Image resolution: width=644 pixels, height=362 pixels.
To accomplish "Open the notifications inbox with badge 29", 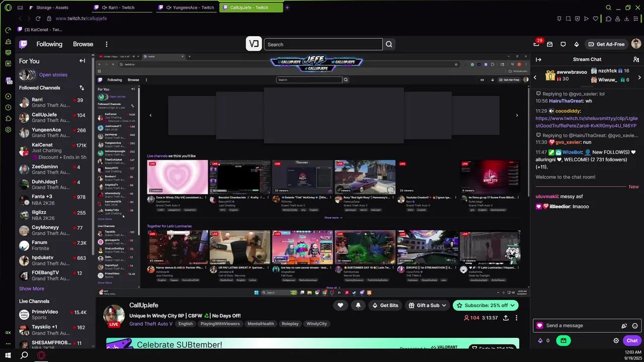I will [536, 44].
